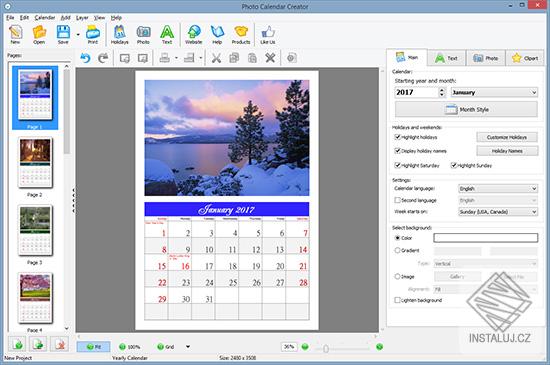Open the Calendar language dropdown

coord(498,189)
